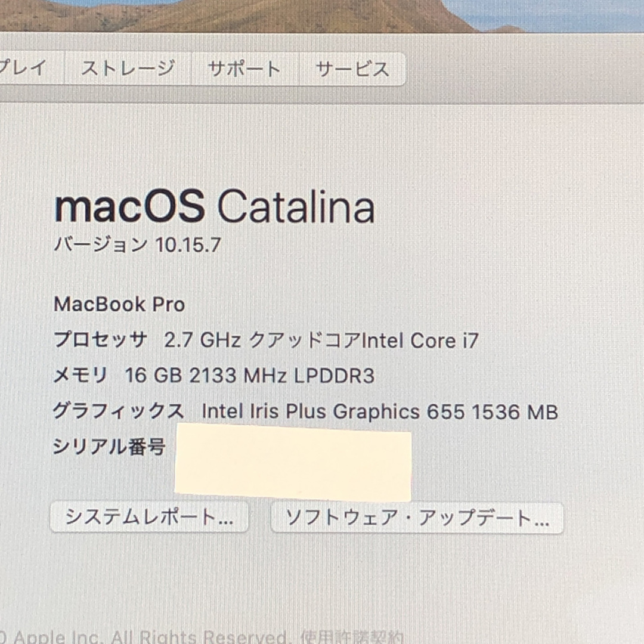The image size is (644, 644).
Task: Click the desktop wallpaper above the window
Action: coord(322,15)
